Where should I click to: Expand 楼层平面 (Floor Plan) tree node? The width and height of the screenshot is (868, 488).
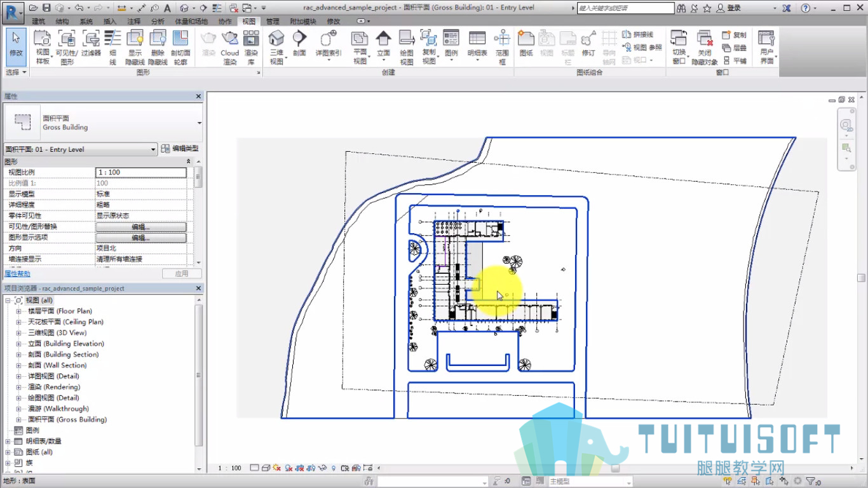point(18,311)
